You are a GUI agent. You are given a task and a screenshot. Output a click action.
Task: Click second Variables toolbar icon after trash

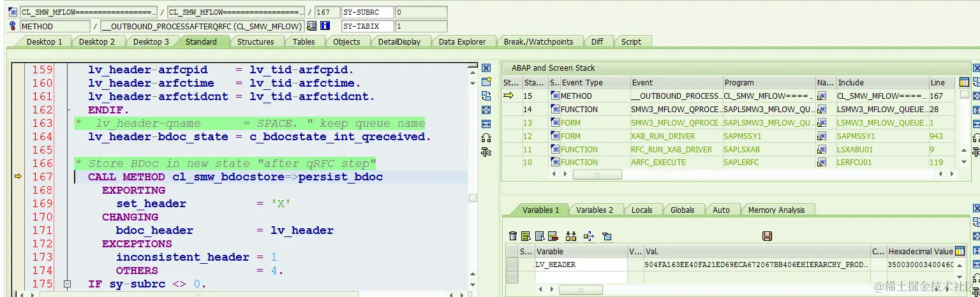point(526,236)
